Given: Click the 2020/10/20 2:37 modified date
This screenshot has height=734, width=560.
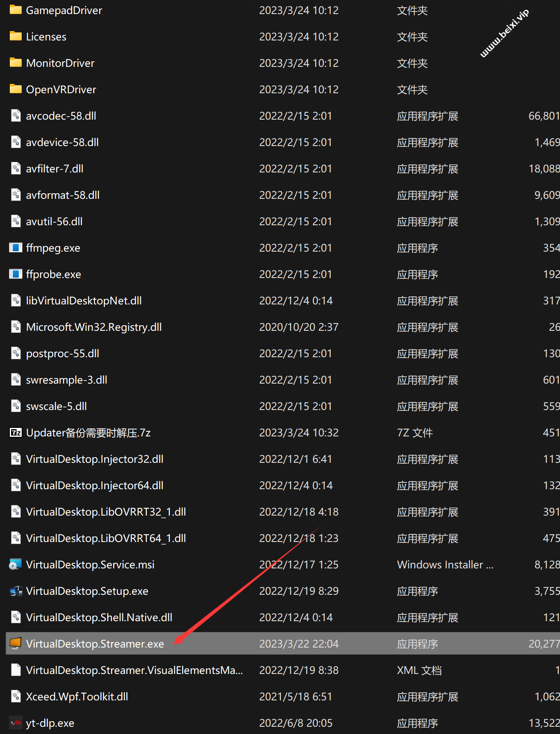Looking at the screenshot, I should pos(299,327).
